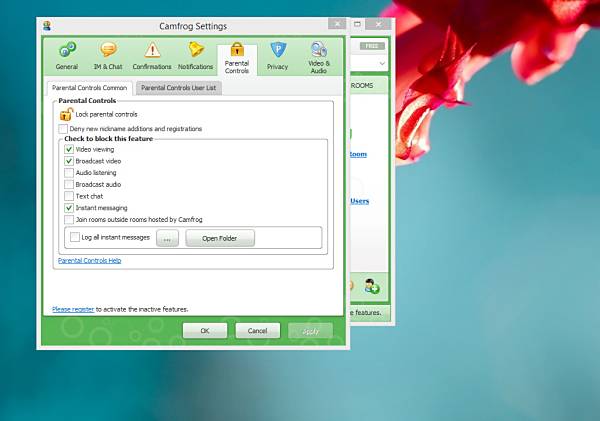The height and width of the screenshot is (421, 600).
Task: Open Notifications bell icon
Action: click(x=196, y=49)
